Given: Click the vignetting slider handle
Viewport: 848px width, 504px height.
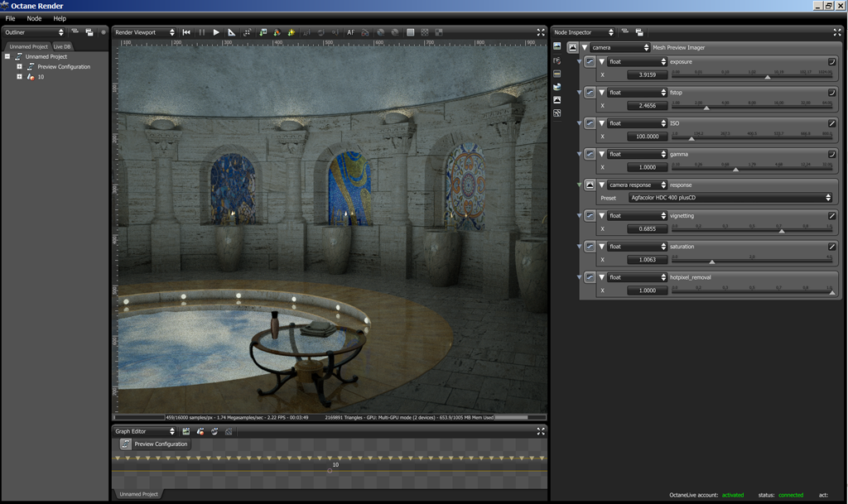Looking at the screenshot, I should [781, 231].
